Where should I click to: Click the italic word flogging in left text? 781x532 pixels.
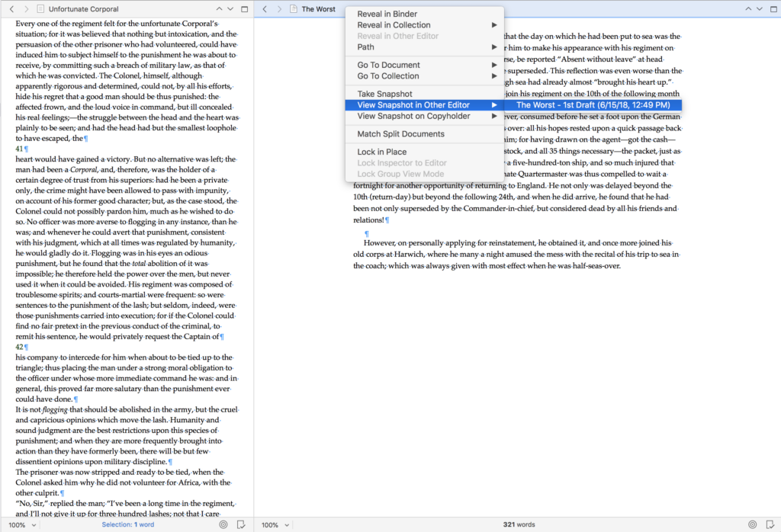click(x=55, y=409)
